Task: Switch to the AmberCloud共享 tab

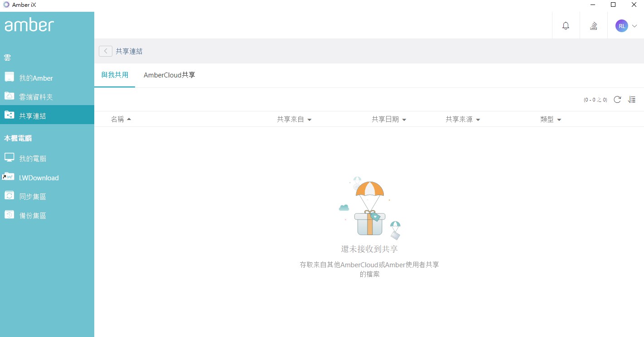Action: (169, 75)
